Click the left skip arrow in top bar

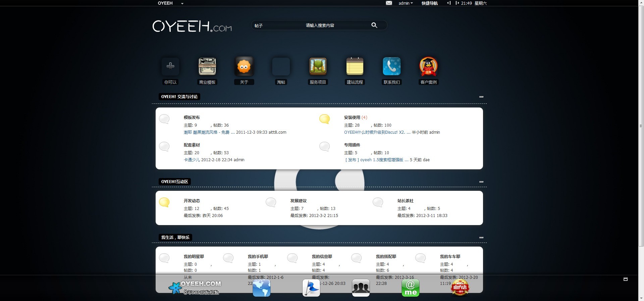449,3
